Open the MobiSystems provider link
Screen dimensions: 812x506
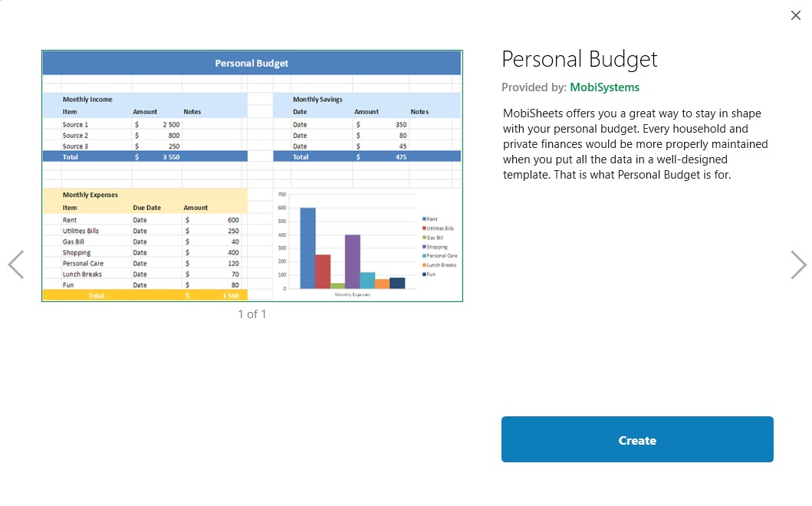coord(604,87)
